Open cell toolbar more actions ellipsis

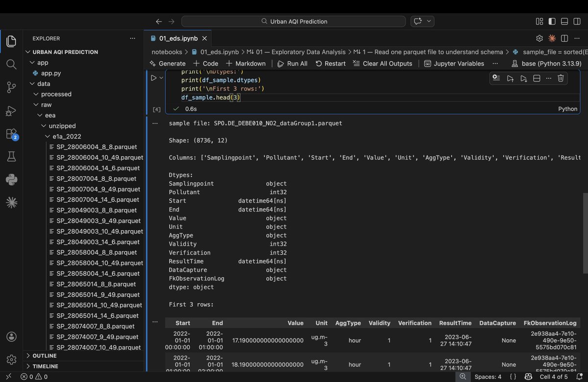coord(548,78)
